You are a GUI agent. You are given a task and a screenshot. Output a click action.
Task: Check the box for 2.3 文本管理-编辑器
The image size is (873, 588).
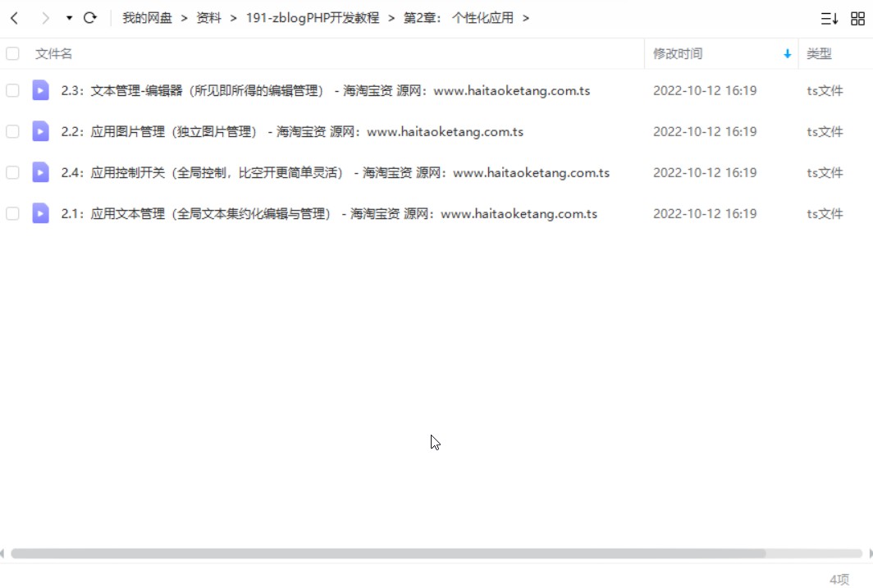pyautogui.click(x=12, y=90)
